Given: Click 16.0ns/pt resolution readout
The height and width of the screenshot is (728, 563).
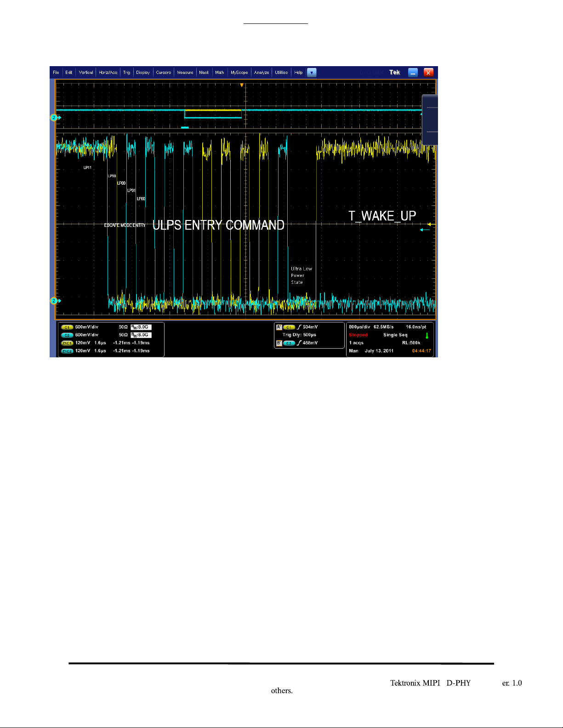Looking at the screenshot, I should pyautogui.click(x=416, y=327).
